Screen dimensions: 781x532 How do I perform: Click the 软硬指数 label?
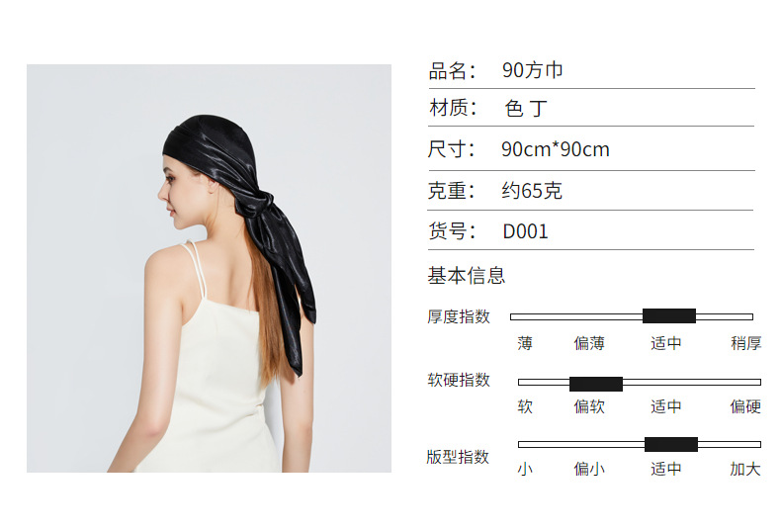click(459, 380)
